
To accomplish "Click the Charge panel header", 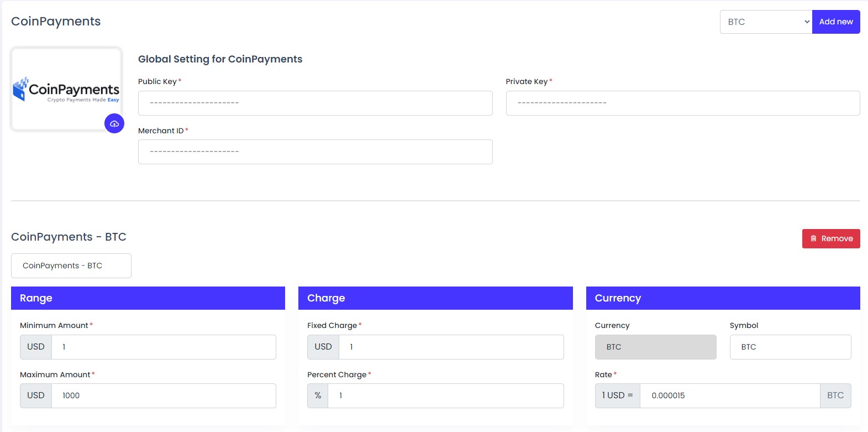I will [435, 298].
